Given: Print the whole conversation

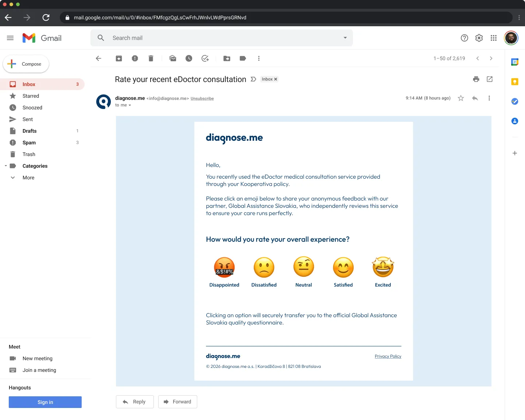Looking at the screenshot, I should point(476,79).
